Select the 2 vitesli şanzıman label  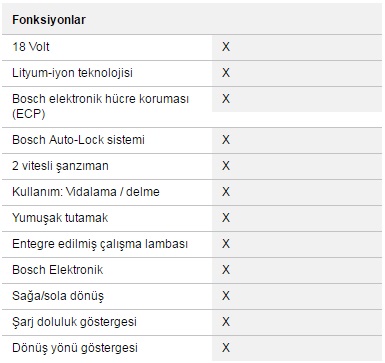tap(60, 166)
